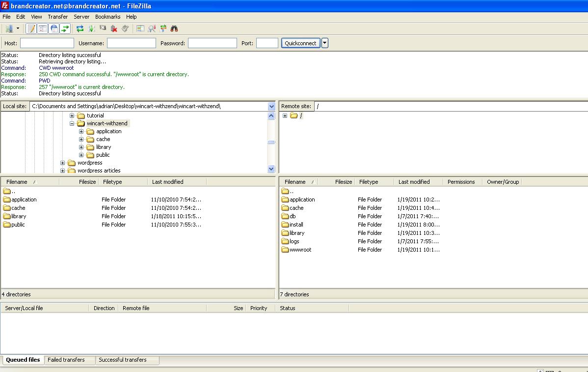
Task: Toggle the local directory tree display
Action: tap(43, 29)
